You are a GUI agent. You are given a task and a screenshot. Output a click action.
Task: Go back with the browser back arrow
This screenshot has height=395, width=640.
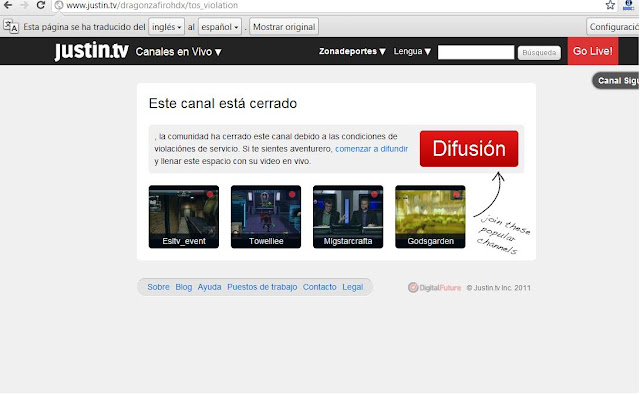pos(8,5)
